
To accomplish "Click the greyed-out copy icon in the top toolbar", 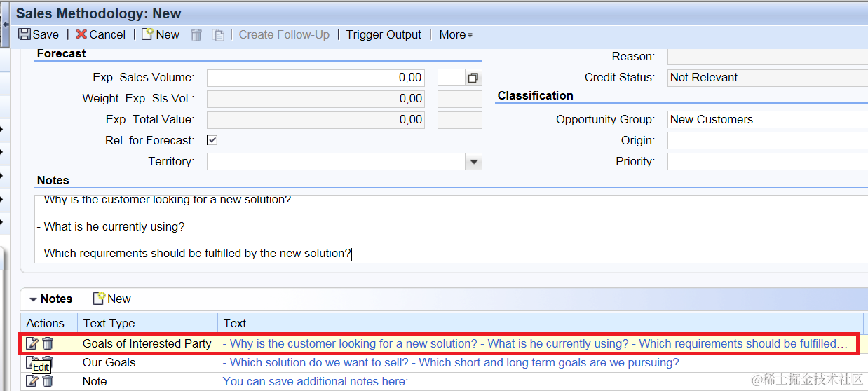I will 219,35.
